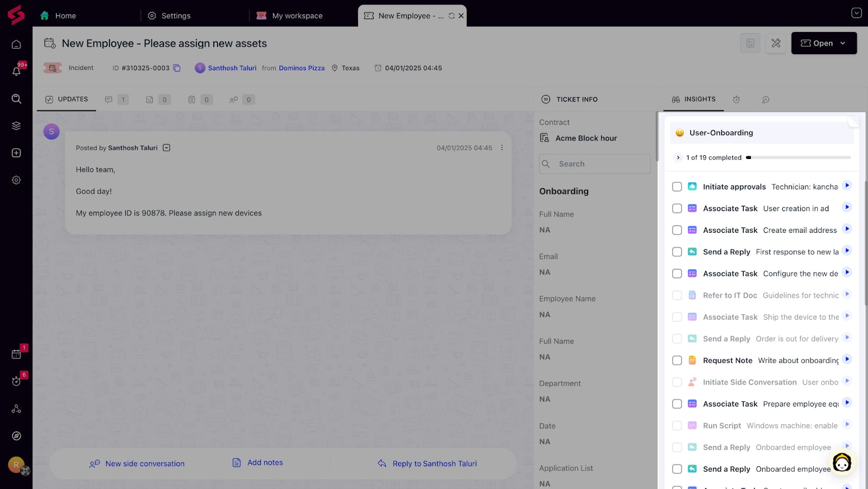Click the plus create icon in sidebar
The width and height of the screenshot is (868, 489).
coord(16,153)
